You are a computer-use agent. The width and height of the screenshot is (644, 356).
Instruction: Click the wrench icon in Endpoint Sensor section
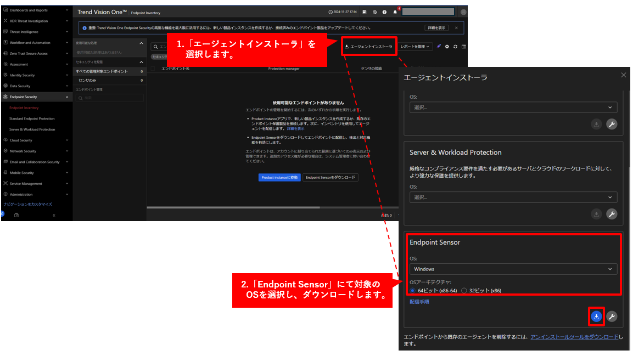tap(612, 317)
